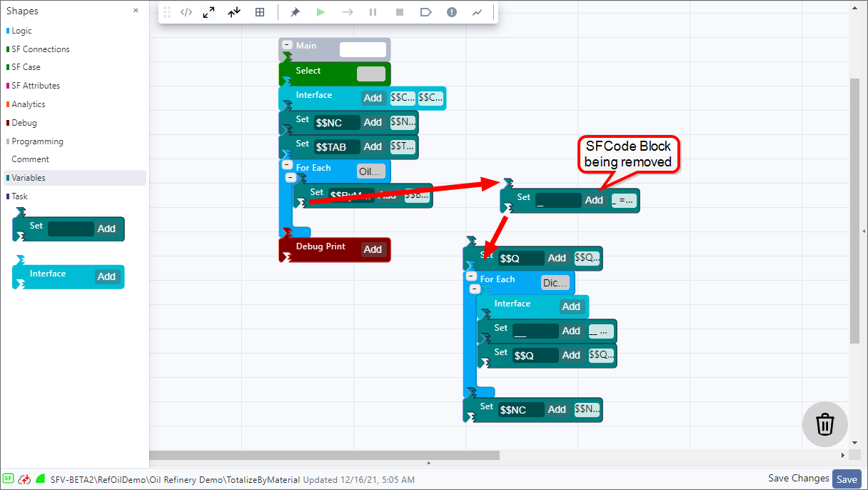Click Add on the Debug Print block
Viewport: 868px width, 490px height.
coord(373,249)
